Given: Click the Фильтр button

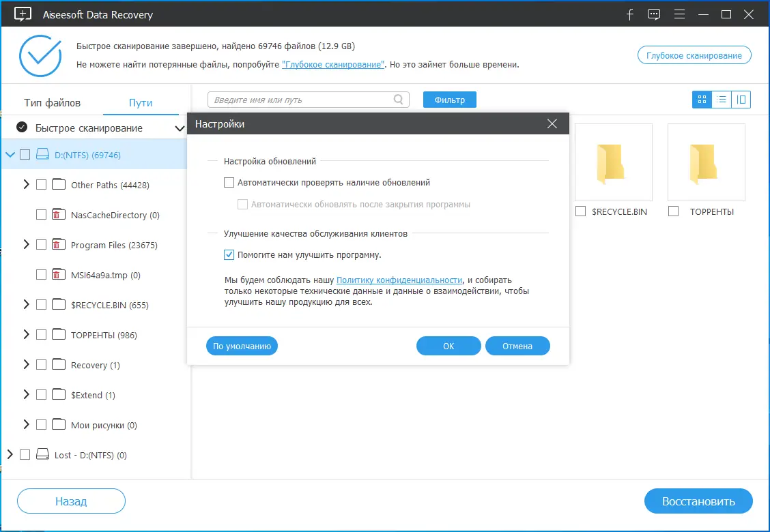Looking at the screenshot, I should [x=449, y=100].
